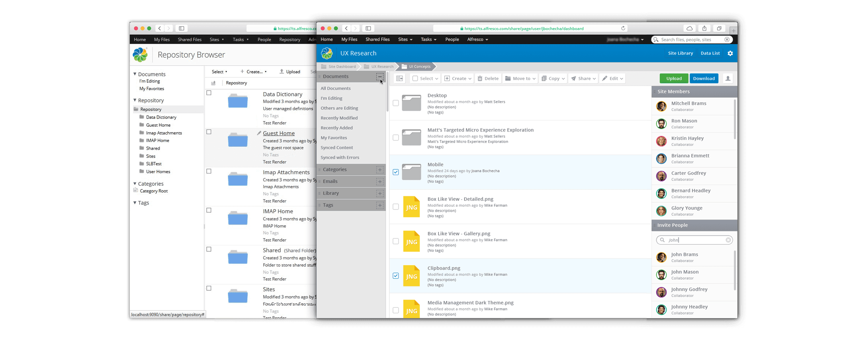
Task: Click the view toggle icon left of Select
Action: coord(399,78)
